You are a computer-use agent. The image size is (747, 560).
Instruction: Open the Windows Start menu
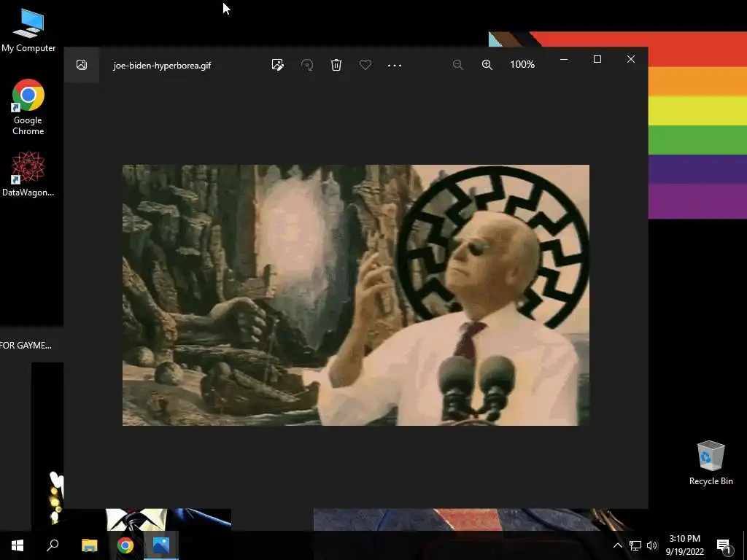coord(18,545)
